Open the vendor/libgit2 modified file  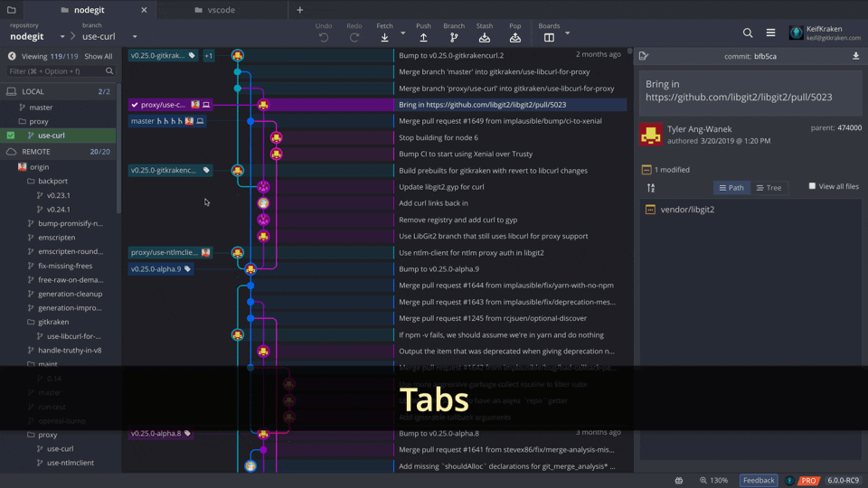point(687,210)
